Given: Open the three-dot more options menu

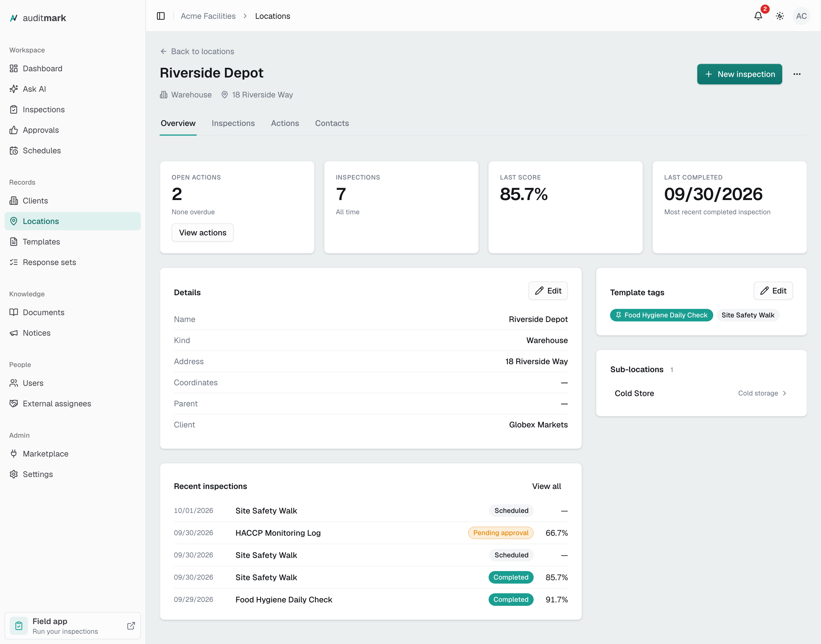Looking at the screenshot, I should (x=797, y=74).
